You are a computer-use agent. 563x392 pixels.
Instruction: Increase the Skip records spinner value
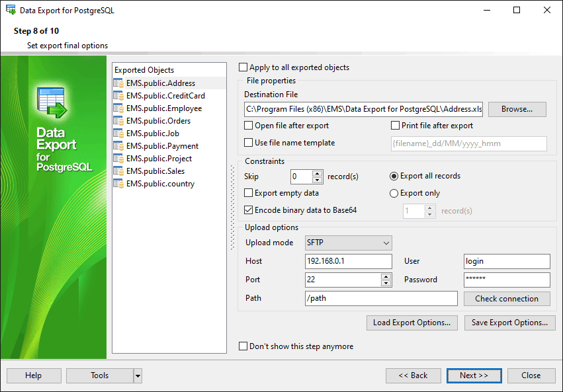coord(317,174)
